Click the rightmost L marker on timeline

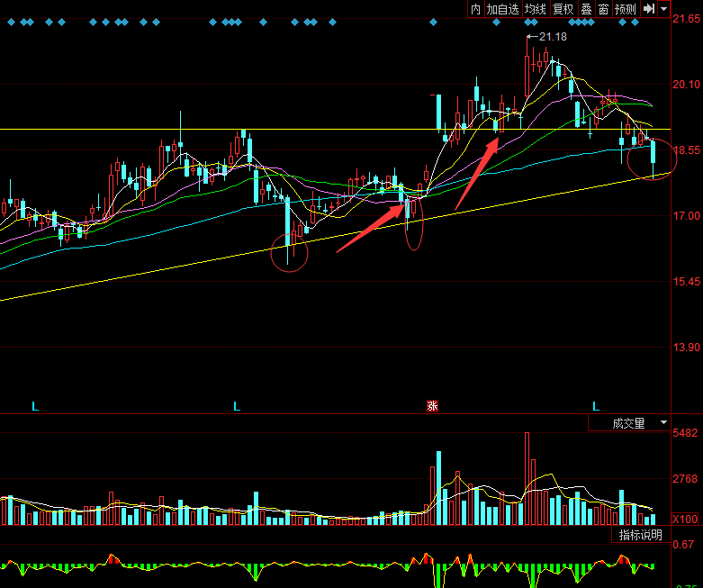pyautogui.click(x=595, y=406)
